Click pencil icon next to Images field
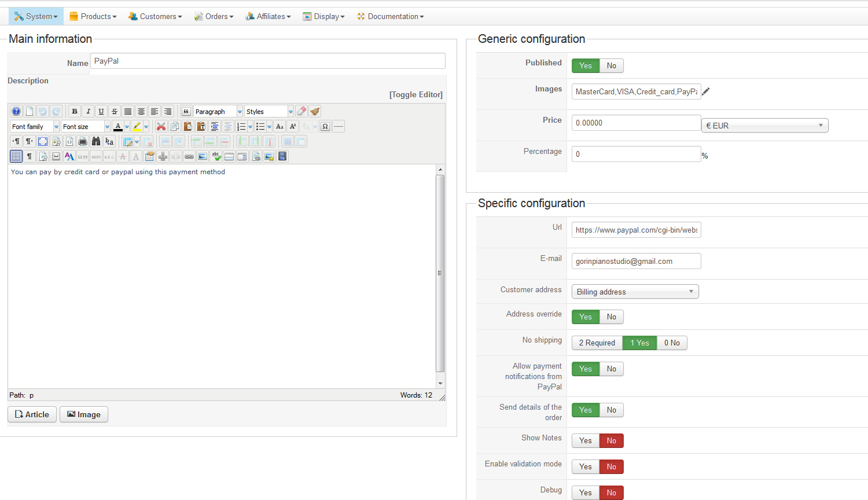The height and width of the screenshot is (500, 868). pyautogui.click(x=706, y=91)
